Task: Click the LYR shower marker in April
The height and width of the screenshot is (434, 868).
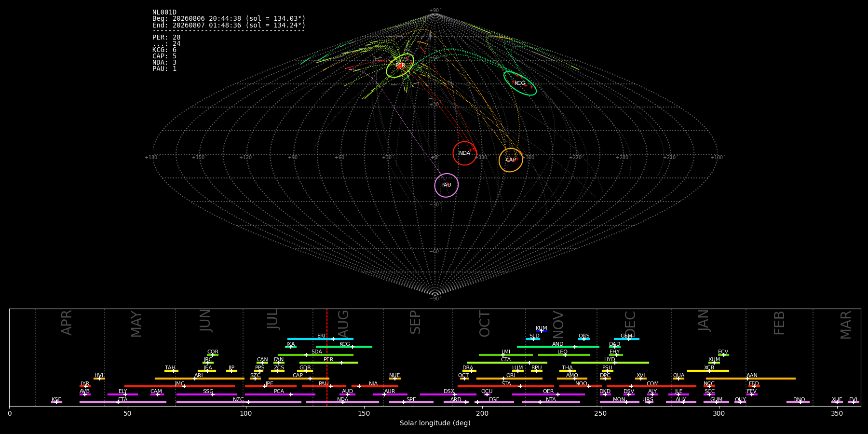Action: pyautogui.click(x=85, y=386)
